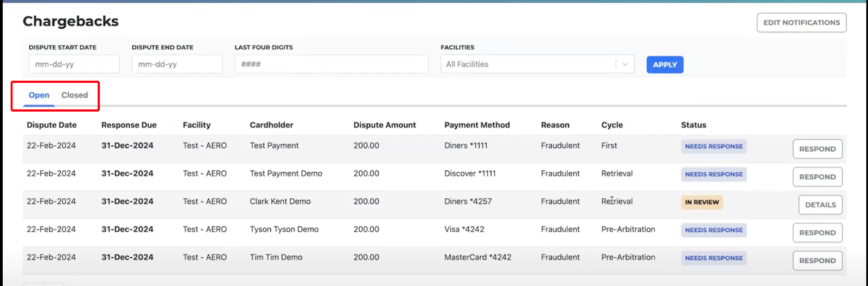Click Needs Response badge for Visa *4242
The height and width of the screenshot is (286, 868).
[713, 230]
